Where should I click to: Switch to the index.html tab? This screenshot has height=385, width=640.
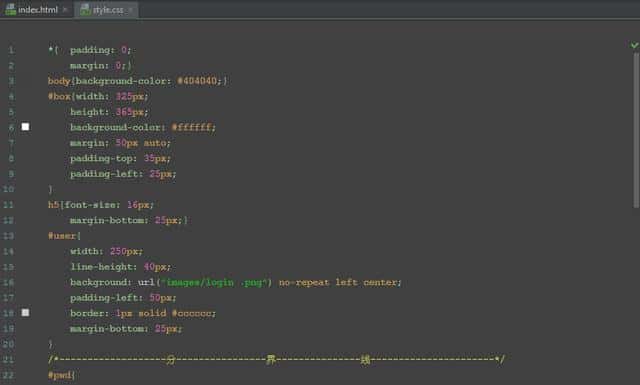pos(37,9)
